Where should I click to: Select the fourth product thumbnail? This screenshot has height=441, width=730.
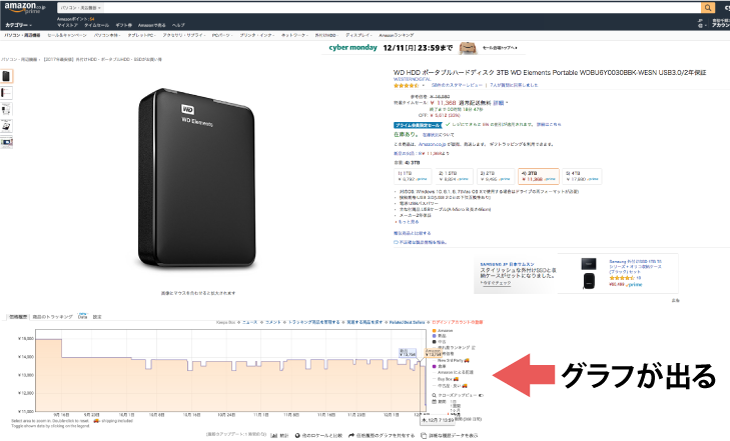(7, 126)
